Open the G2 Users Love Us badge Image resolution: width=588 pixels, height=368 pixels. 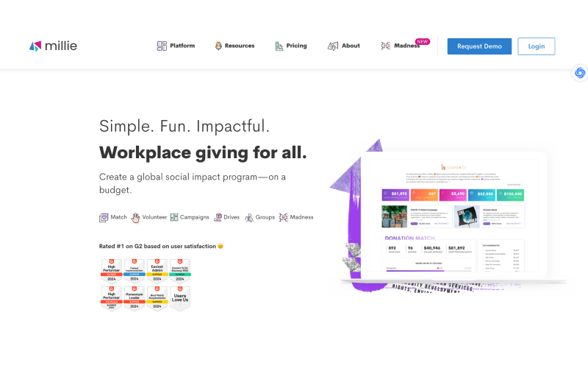pos(179,297)
